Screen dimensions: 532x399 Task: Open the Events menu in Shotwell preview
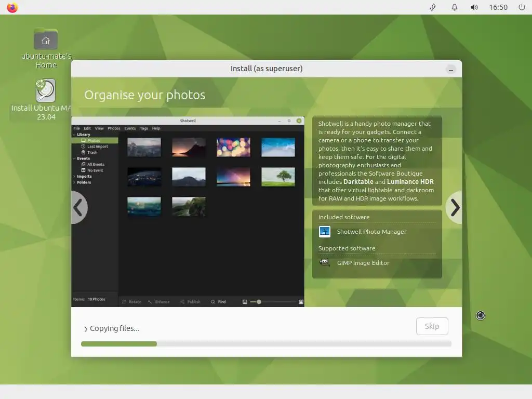coord(130,128)
